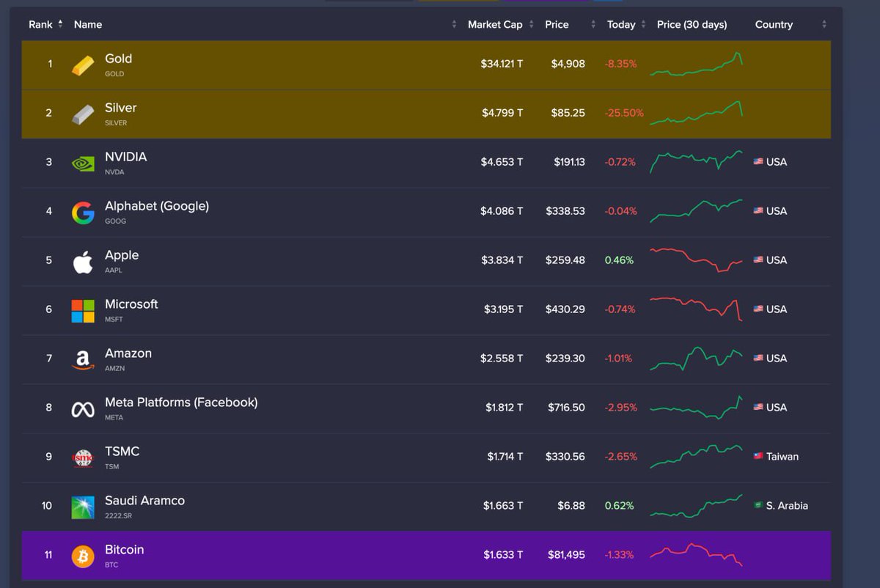The width and height of the screenshot is (880, 588).
Task: Open the Amazon company page
Action: [128, 353]
